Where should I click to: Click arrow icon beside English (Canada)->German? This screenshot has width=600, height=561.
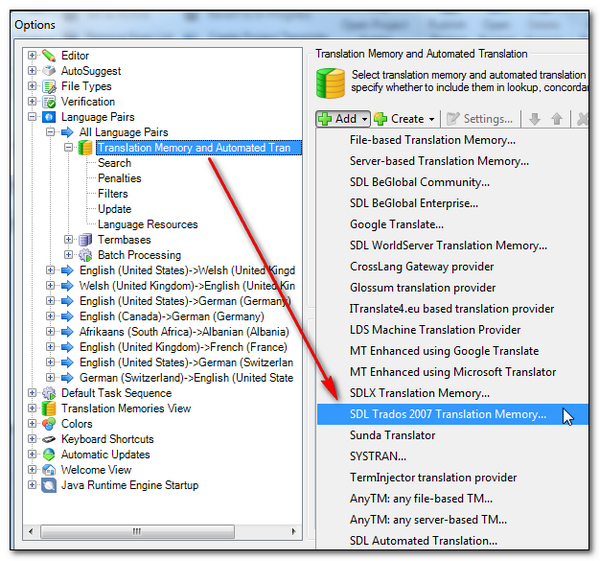67,316
